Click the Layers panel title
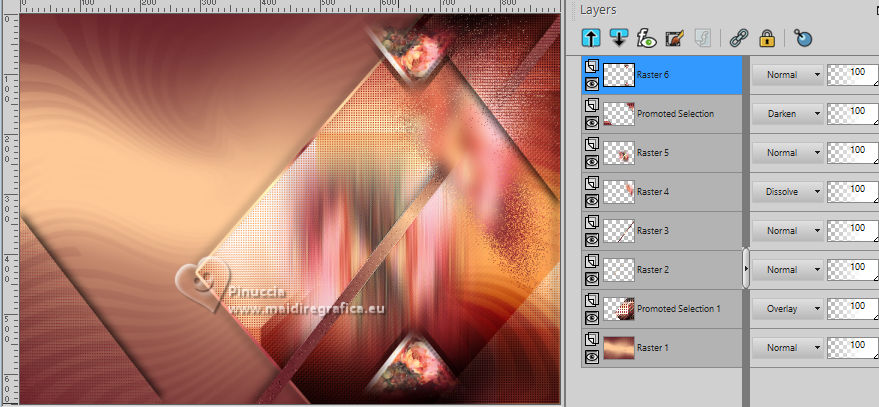Image resolution: width=879 pixels, height=407 pixels. (x=598, y=10)
